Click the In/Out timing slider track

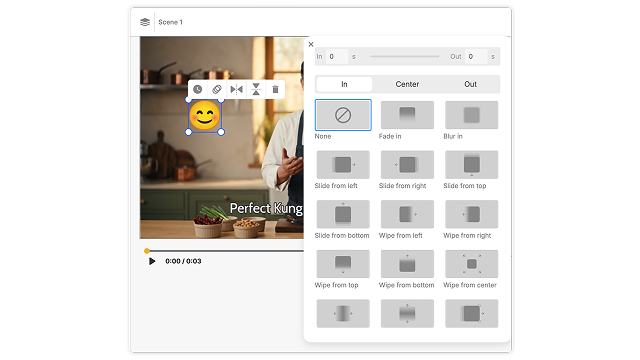(x=404, y=57)
